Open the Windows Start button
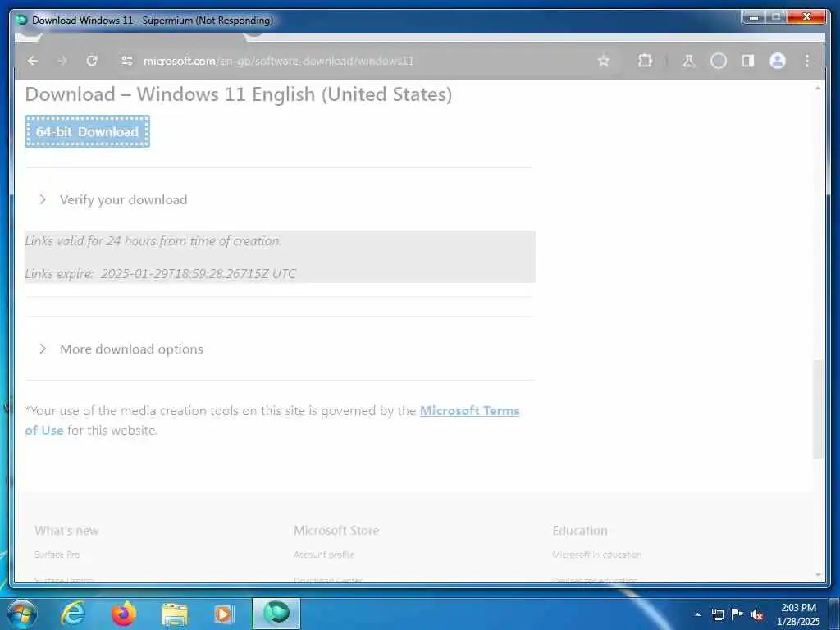 (x=22, y=614)
